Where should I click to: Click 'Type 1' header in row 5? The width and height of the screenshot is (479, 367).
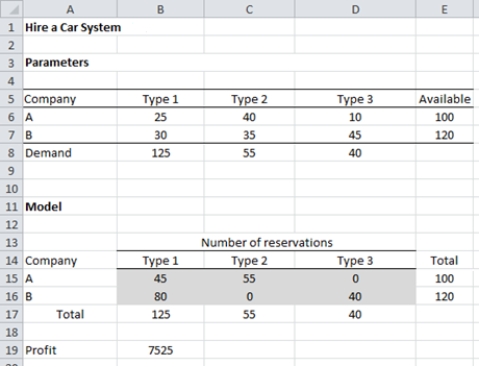coord(160,99)
